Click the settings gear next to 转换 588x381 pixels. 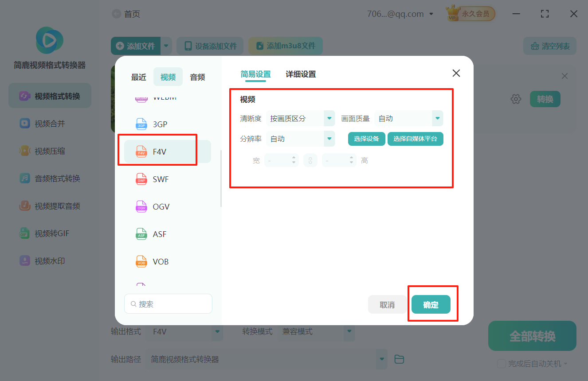point(516,99)
